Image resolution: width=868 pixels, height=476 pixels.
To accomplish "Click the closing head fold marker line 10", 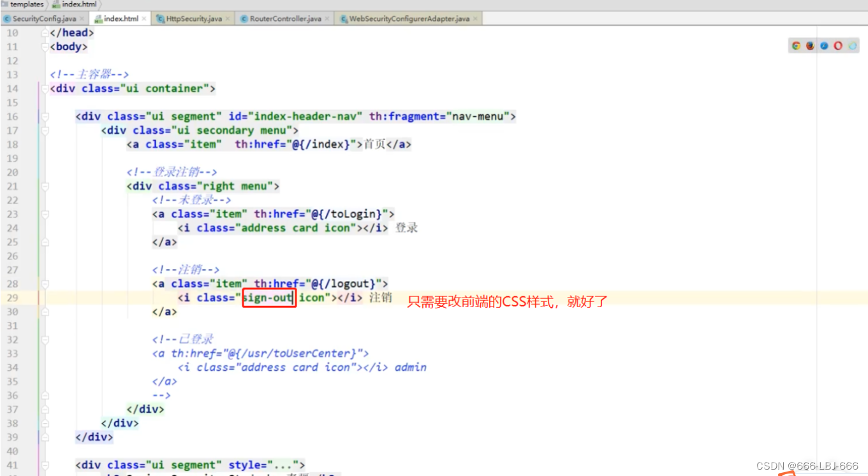I will [x=45, y=33].
